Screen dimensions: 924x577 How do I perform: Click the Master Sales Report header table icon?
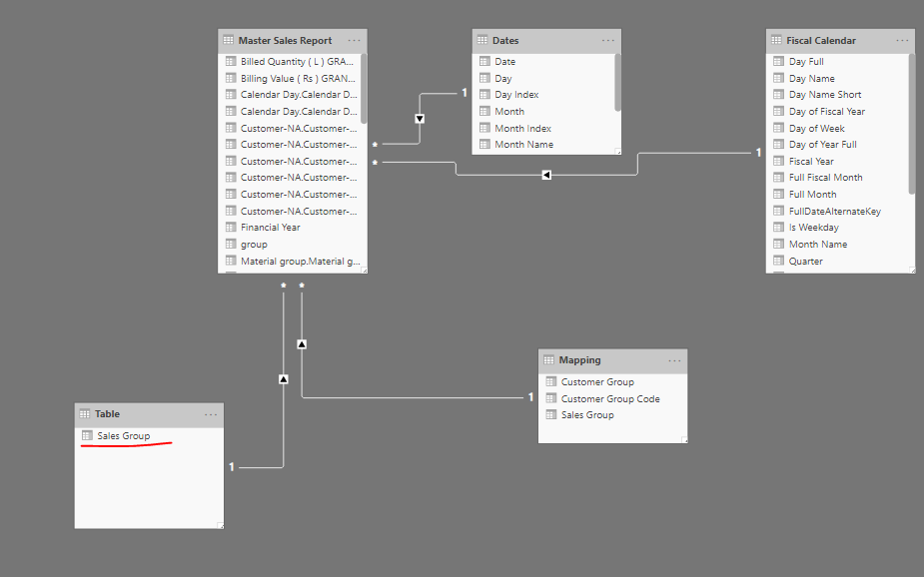coord(229,41)
